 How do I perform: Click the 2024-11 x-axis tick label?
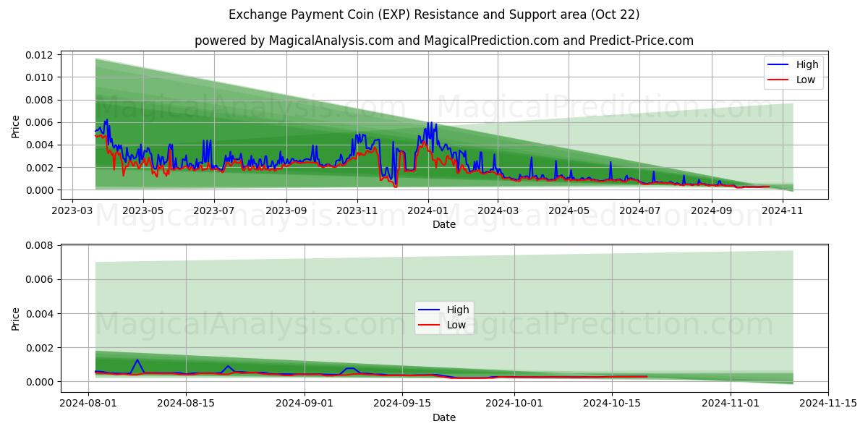tap(783, 210)
